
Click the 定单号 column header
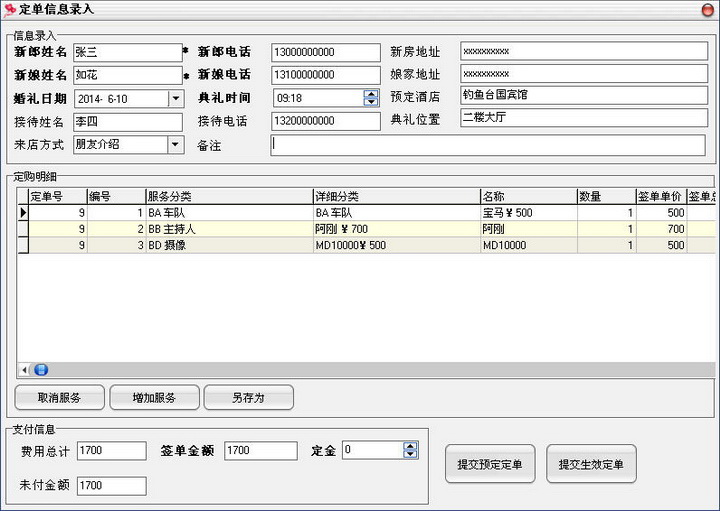coord(58,197)
